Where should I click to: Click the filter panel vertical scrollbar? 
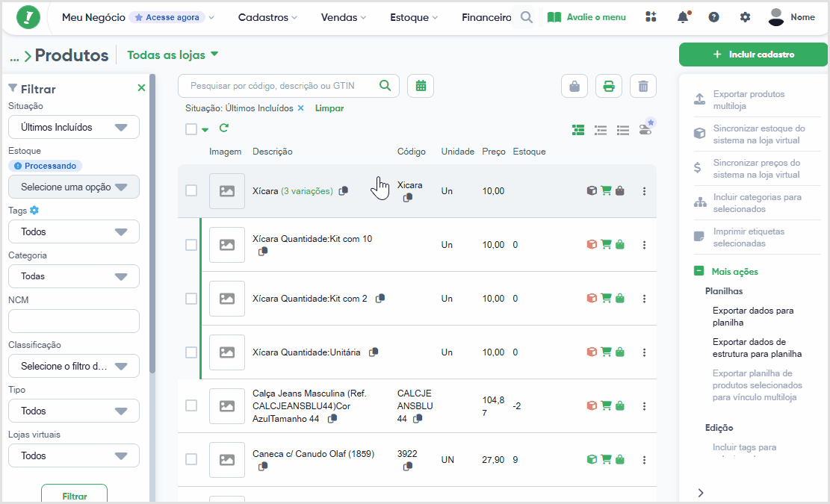pyautogui.click(x=152, y=224)
